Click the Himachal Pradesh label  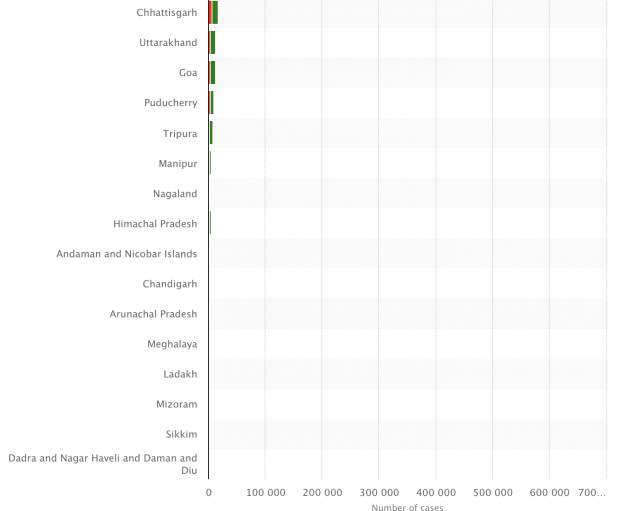pyautogui.click(x=155, y=223)
